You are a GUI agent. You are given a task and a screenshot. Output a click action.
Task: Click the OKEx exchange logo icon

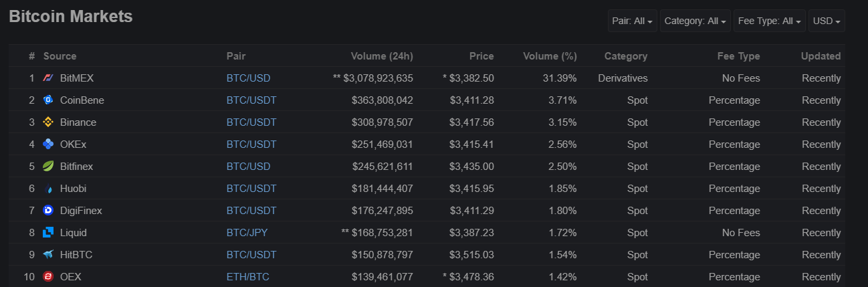[48, 145]
